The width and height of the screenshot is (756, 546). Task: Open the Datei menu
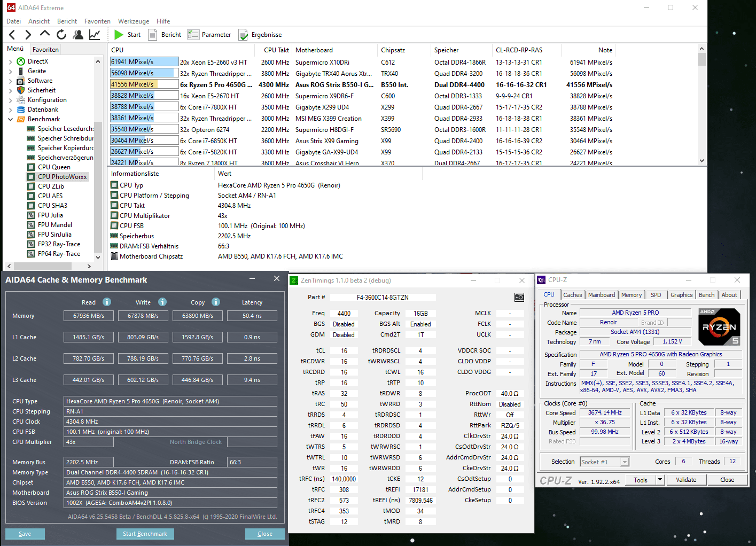[x=13, y=21]
